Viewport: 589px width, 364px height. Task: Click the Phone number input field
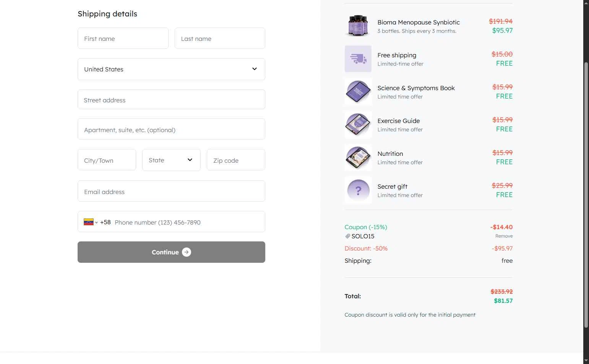point(187,222)
